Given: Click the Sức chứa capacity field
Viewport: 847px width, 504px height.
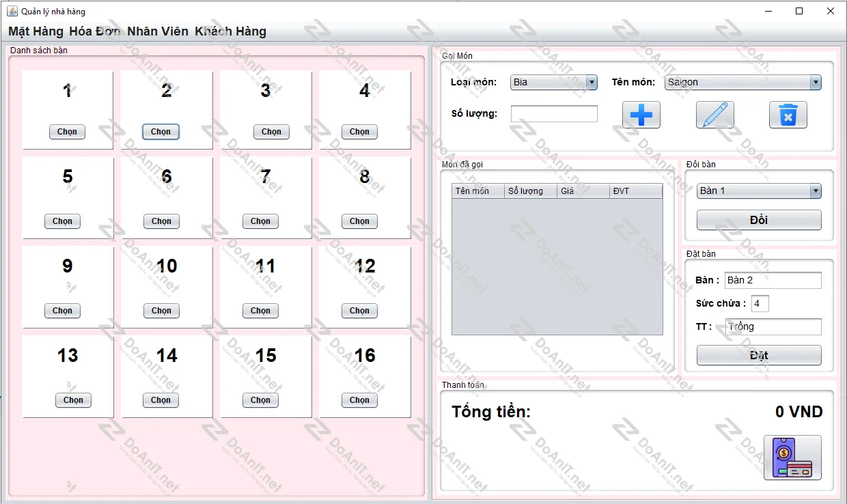Looking at the screenshot, I should point(760,303).
